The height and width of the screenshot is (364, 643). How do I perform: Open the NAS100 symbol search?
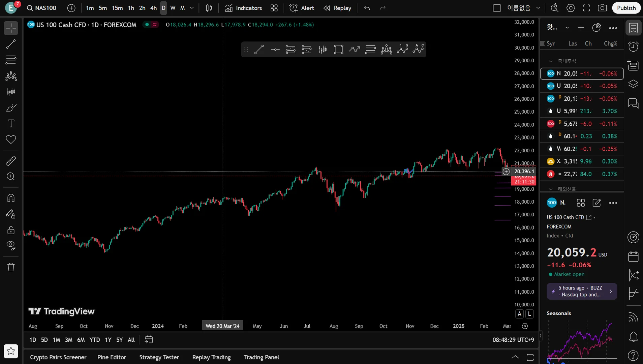pyautogui.click(x=42, y=8)
